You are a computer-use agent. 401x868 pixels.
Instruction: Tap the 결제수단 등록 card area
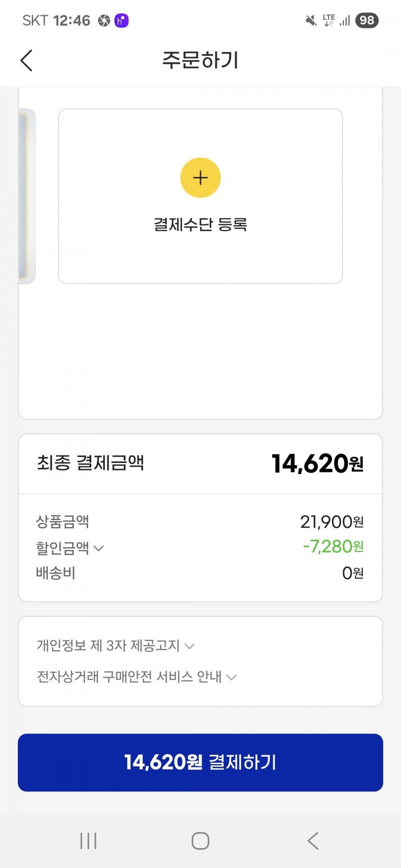(x=200, y=196)
